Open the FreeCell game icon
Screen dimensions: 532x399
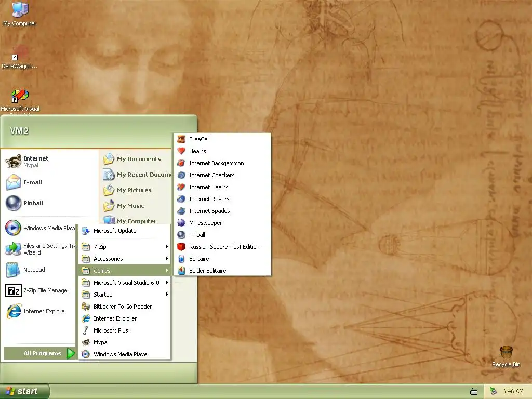181,139
